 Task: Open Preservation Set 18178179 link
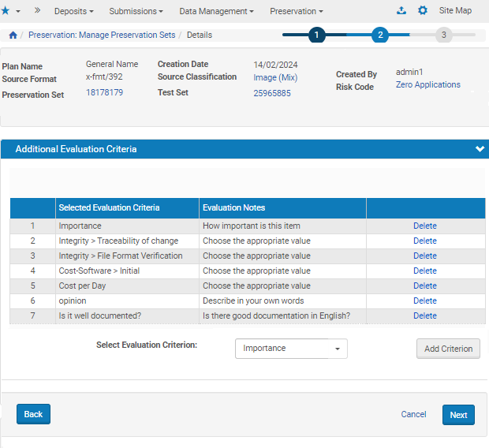point(104,93)
